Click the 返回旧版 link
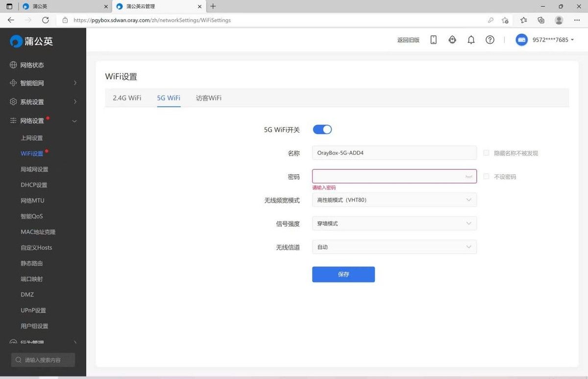 coord(408,40)
